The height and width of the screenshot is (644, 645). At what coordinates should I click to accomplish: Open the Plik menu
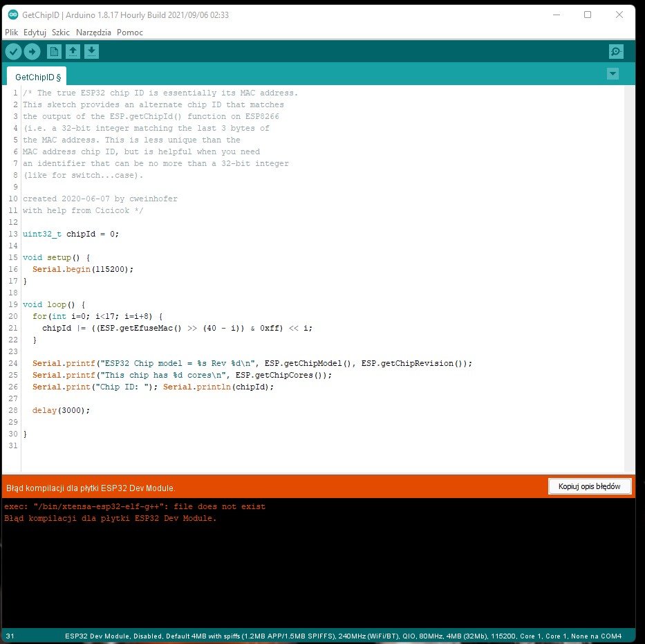point(12,33)
